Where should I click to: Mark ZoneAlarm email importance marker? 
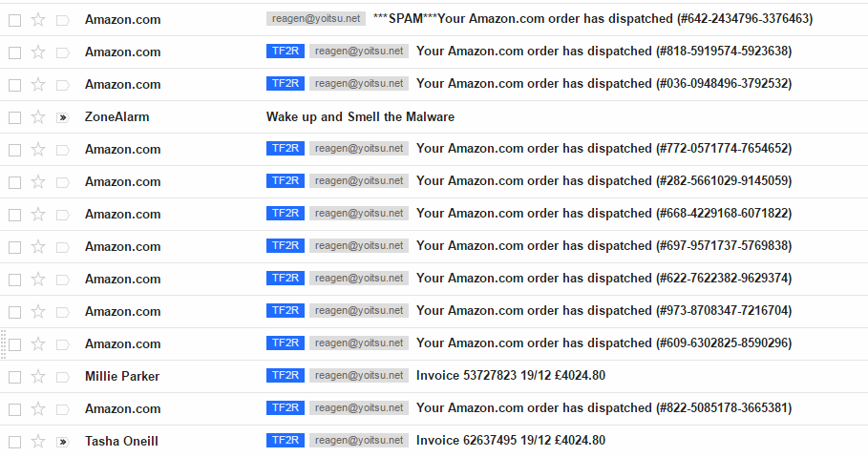coord(63,117)
